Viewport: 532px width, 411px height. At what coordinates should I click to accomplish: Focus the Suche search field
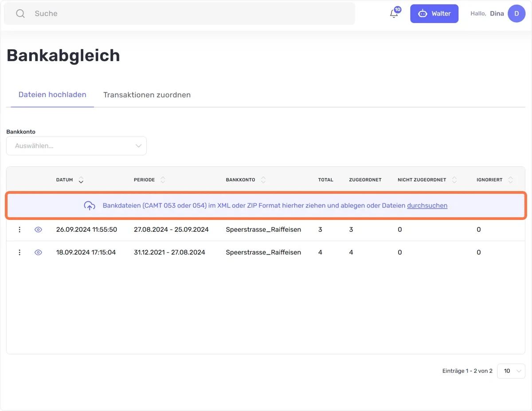click(x=180, y=14)
